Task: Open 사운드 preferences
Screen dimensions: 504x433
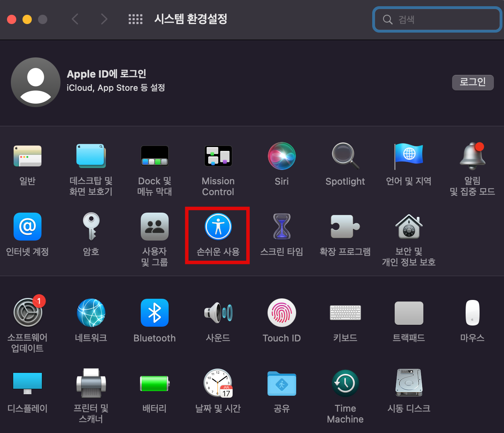Action: tap(218, 313)
